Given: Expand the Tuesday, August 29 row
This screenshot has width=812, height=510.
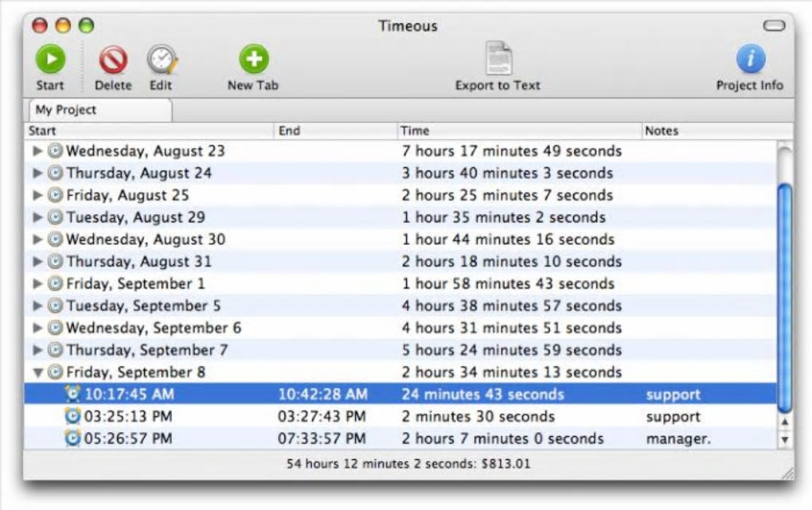Looking at the screenshot, I should click(x=37, y=217).
